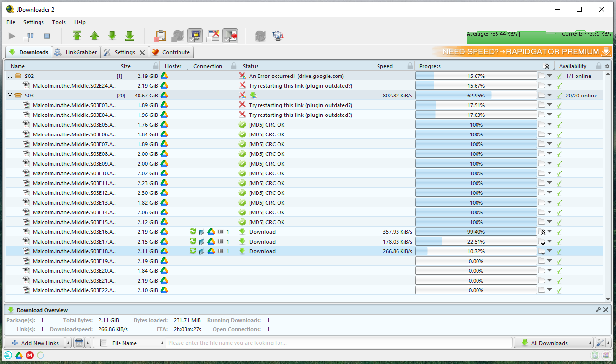Image resolution: width=616 pixels, height=364 pixels.
Task: Click the red error X on S02 package
Action: click(242, 76)
